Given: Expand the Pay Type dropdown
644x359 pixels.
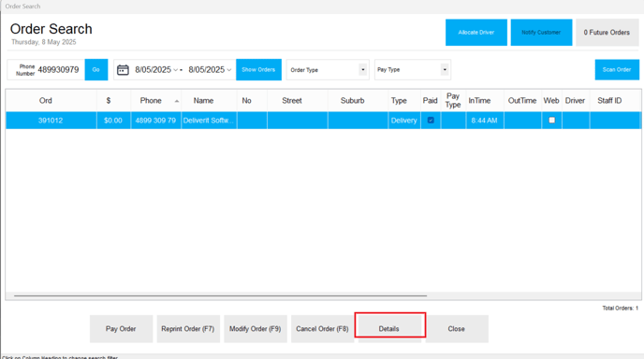Looking at the screenshot, I should [x=445, y=70].
